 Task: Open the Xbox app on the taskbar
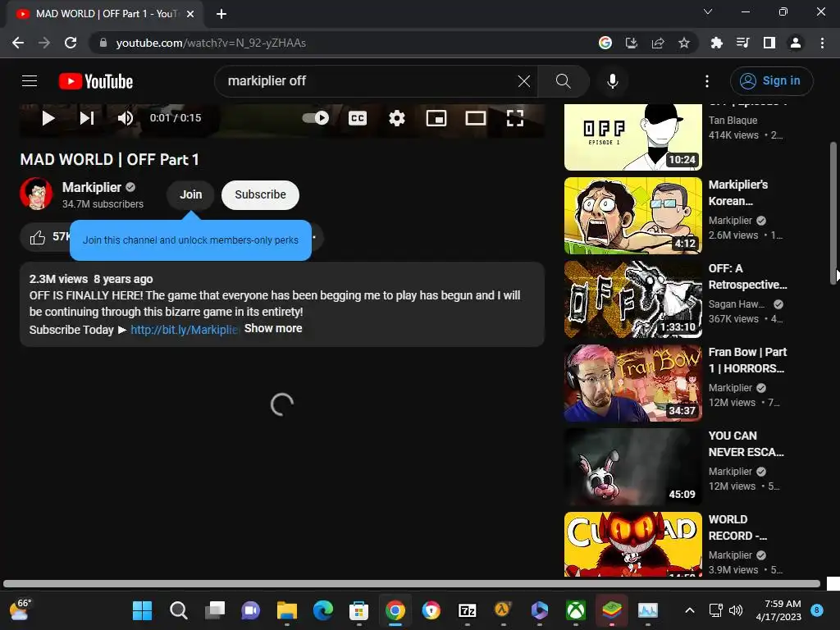pyautogui.click(x=576, y=610)
